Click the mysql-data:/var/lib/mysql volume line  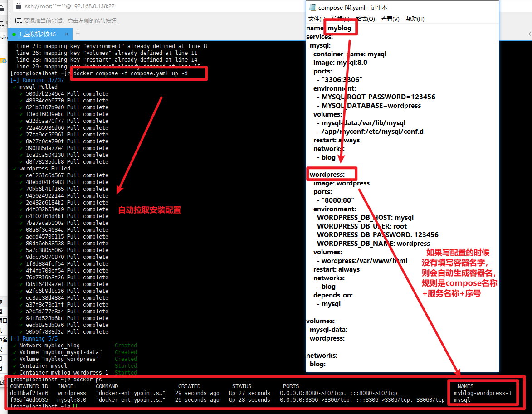coord(361,123)
